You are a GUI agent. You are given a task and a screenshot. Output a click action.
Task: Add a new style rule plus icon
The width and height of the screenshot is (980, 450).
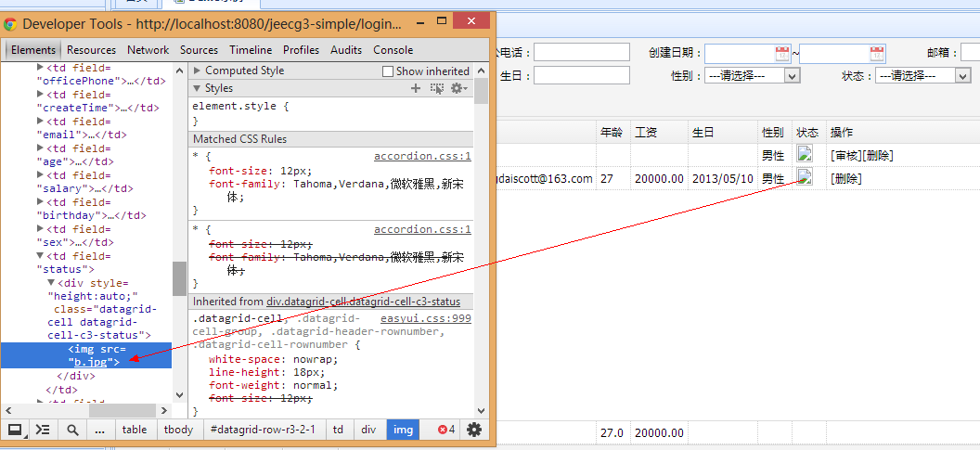tap(416, 89)
